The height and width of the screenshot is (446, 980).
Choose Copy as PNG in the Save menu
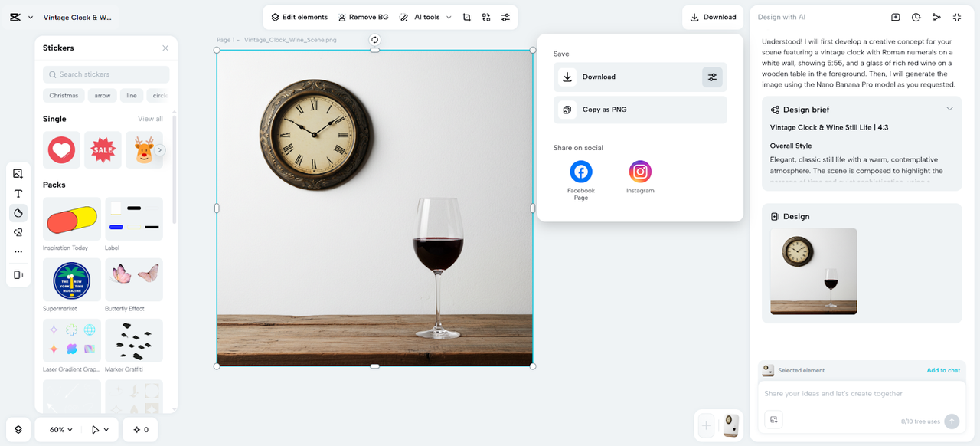tap(604, 110)
